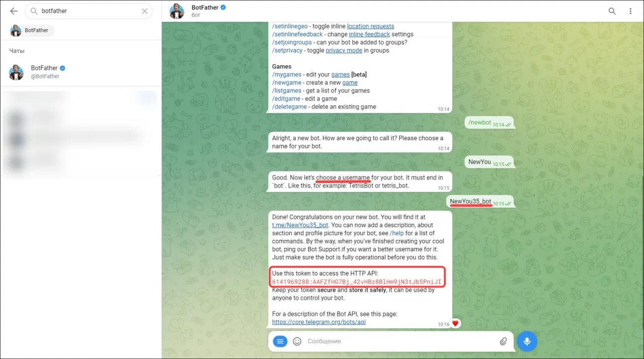Click the back arrow beside the search field
The image size is (644, 359).
14,11
